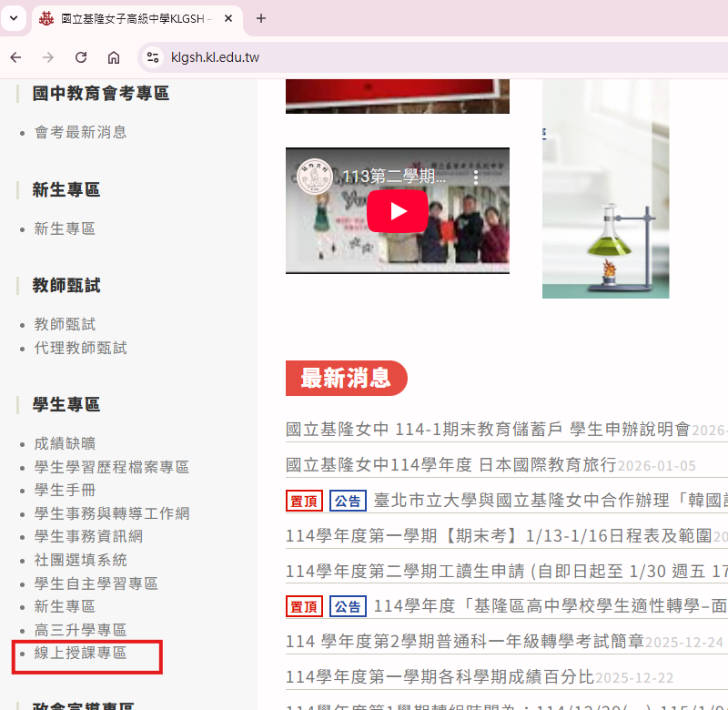This screenshot has width=728, height=710.
Task: Open the 成績缺曠 link
Action: click(x=65, y=444)
